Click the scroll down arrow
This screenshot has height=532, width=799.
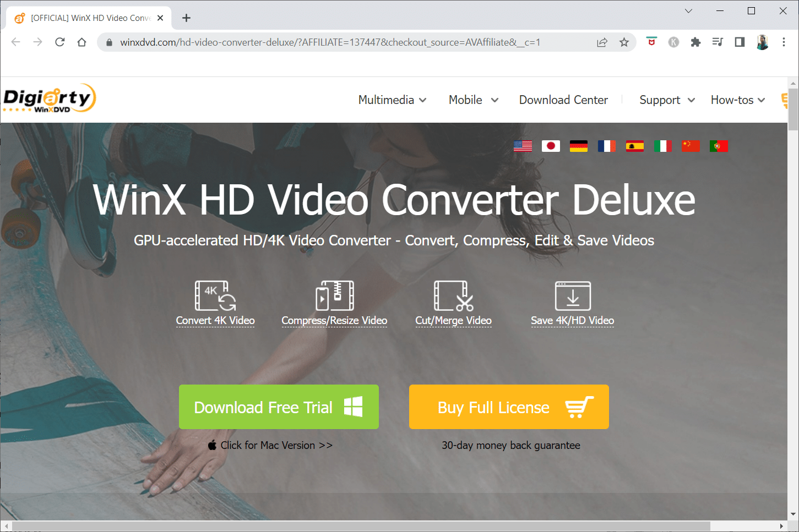click(x=793, y=515)
